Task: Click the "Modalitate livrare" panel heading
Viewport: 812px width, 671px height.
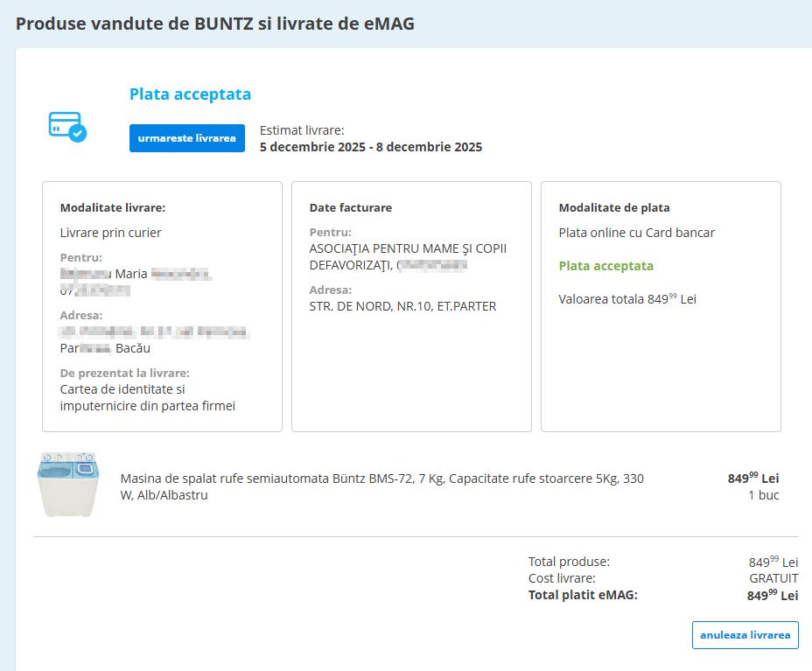Action: 112,208
